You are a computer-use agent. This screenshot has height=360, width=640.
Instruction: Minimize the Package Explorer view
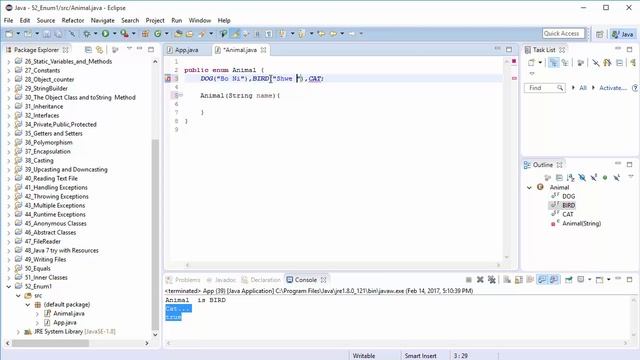point(140,49)
